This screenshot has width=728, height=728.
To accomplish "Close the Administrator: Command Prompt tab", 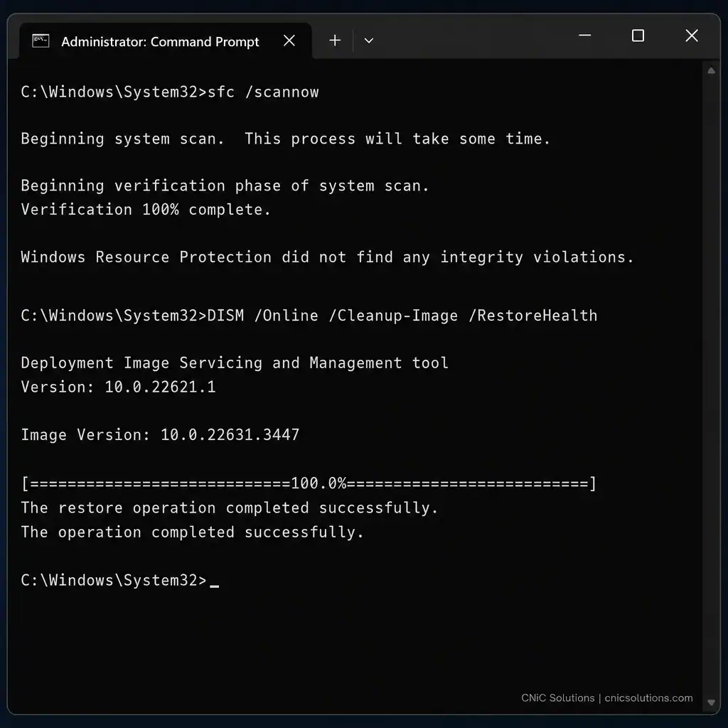I will [289, 41].
